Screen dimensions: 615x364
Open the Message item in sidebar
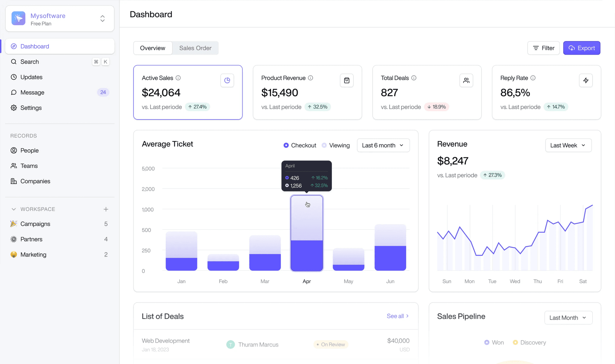[32, 92]
